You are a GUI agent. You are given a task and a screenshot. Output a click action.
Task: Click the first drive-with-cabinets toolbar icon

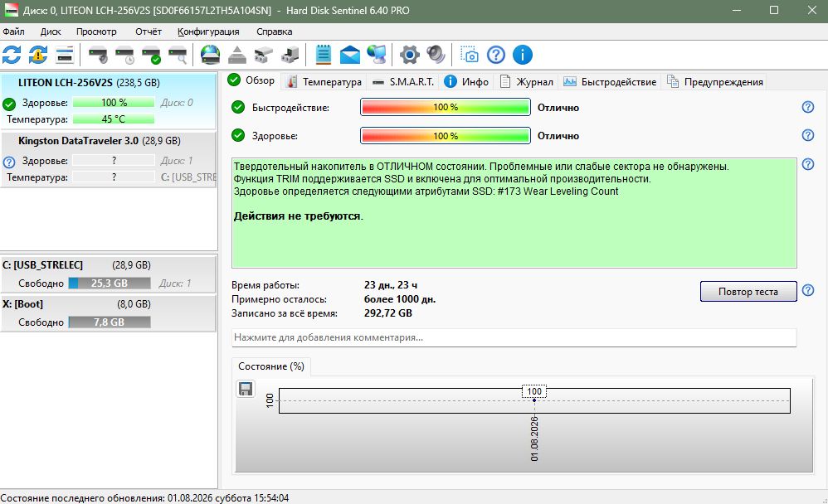(264, 55)
